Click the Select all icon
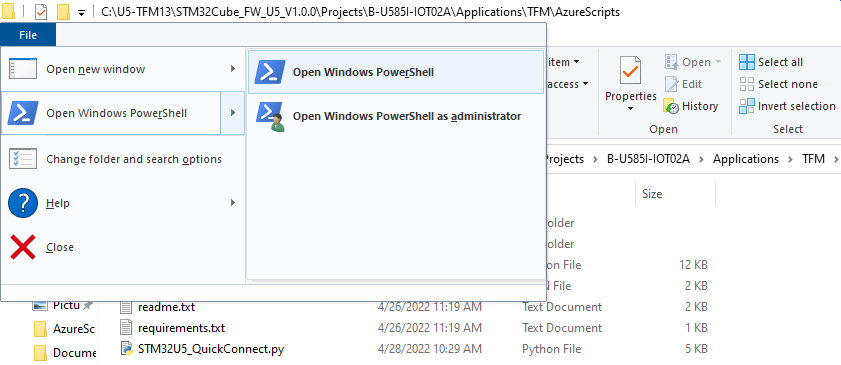Viewport: 841px width, 365px height. [x=747, y=62]
